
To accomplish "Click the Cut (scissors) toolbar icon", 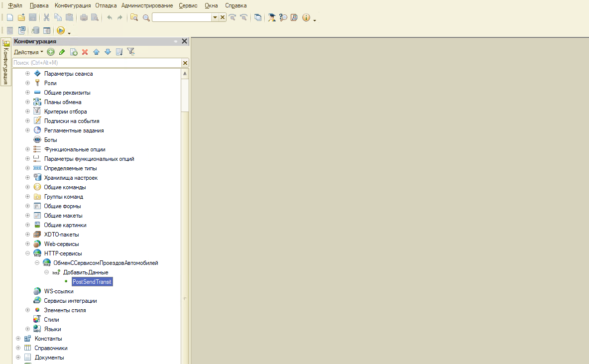I will [x=47, y=17].
